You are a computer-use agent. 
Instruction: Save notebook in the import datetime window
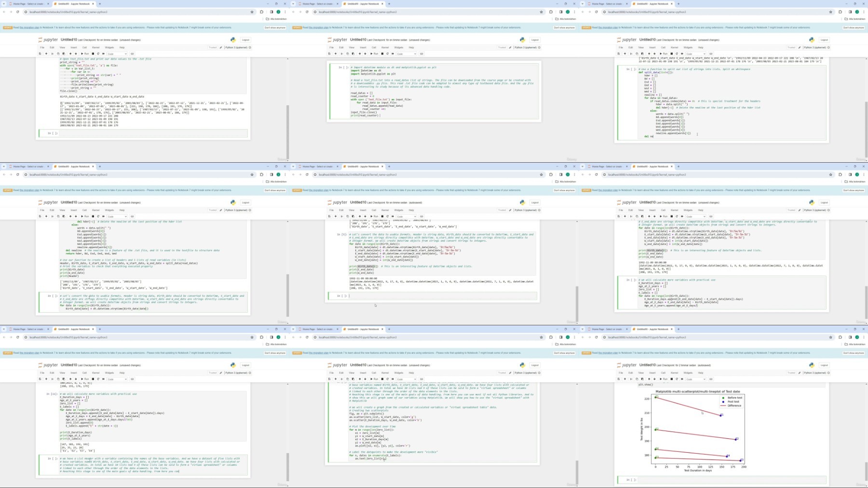[329, 54]
